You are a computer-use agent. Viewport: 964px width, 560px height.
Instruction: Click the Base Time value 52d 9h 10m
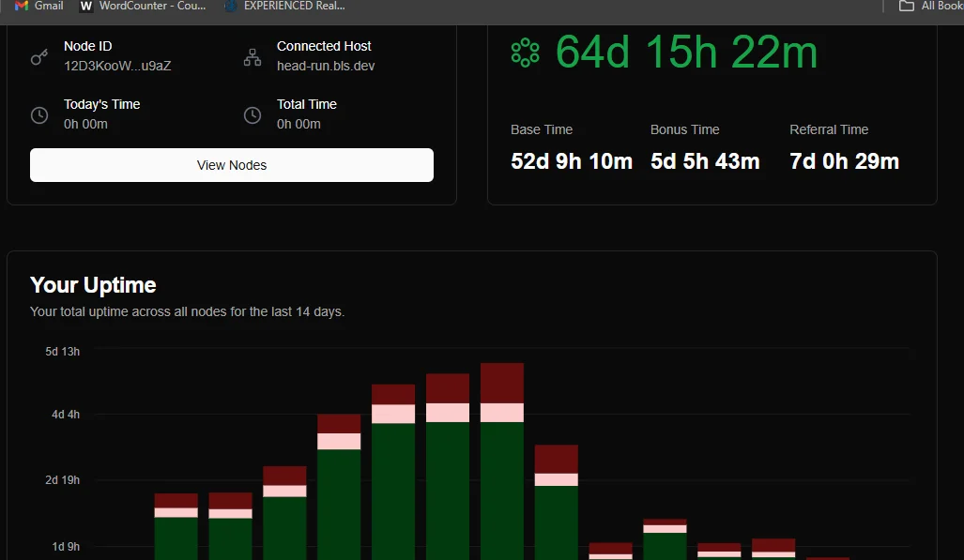[x=571, y=161]
